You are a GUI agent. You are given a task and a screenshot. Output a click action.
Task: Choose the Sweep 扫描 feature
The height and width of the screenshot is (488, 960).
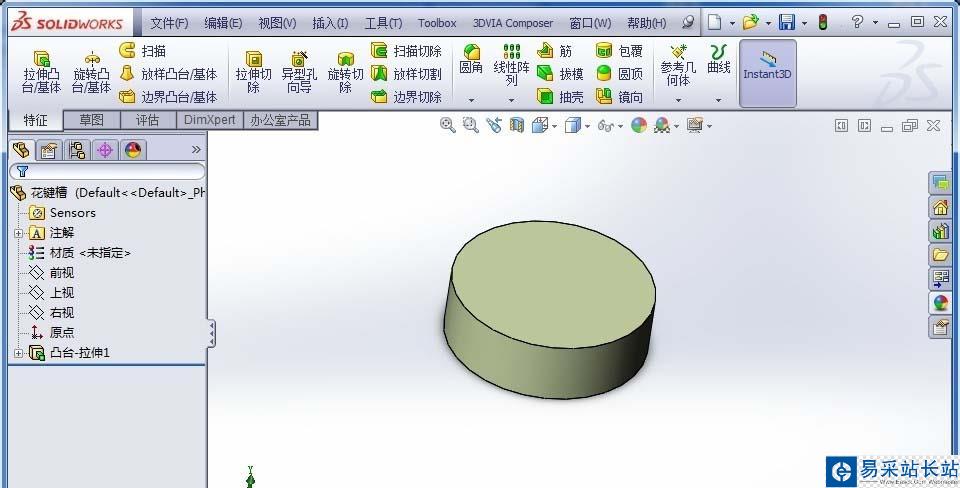(x=143, y=50)
